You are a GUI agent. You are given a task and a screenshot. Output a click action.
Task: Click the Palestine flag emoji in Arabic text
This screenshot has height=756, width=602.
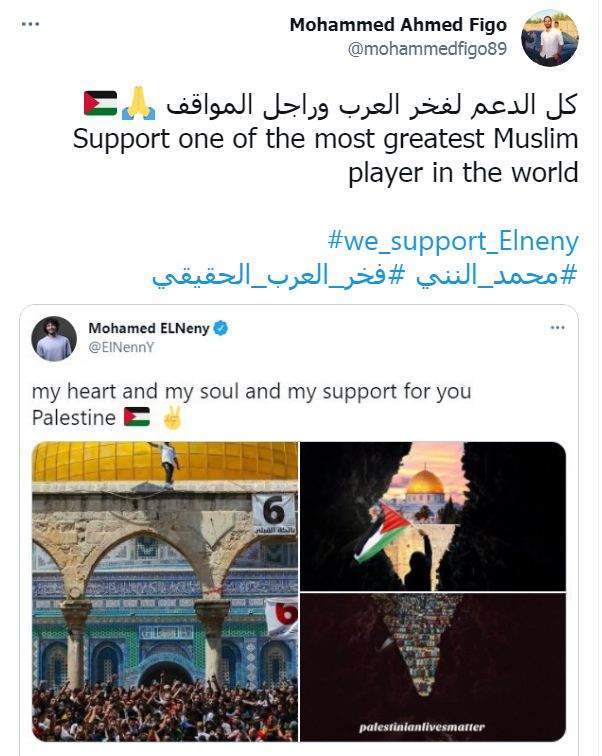[100, 104]
